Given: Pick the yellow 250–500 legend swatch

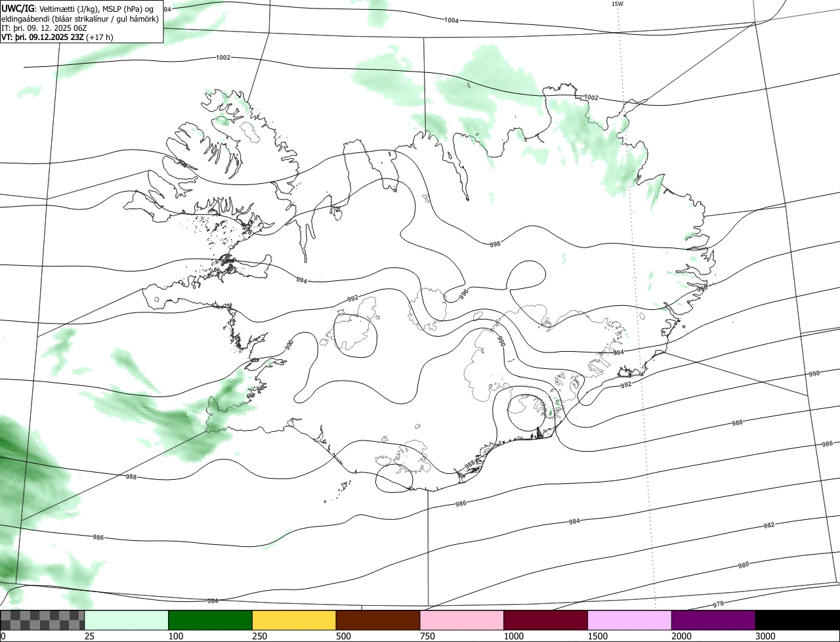Looking at the screenshot, I should pos(294,620).
